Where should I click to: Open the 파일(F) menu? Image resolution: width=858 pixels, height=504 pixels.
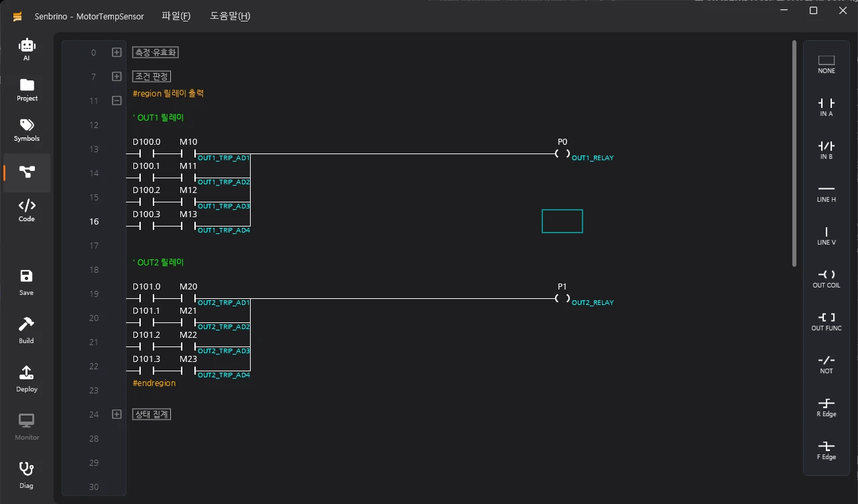point(176,16)
